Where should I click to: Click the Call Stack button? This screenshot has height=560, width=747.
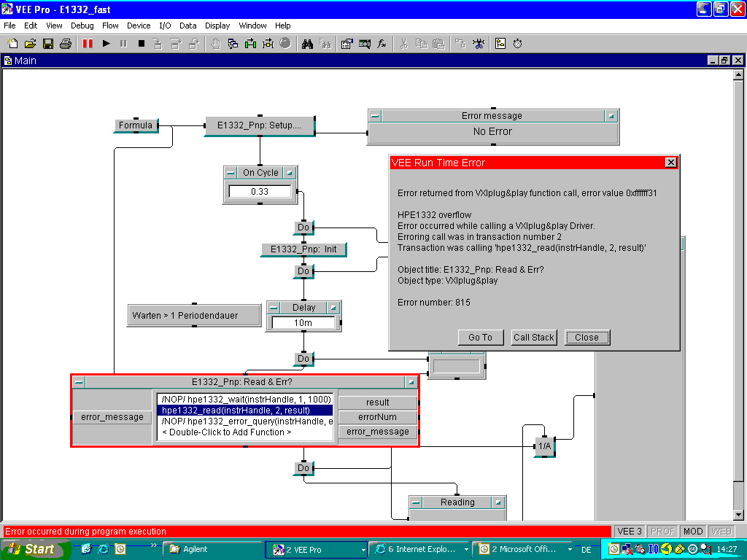533,337
